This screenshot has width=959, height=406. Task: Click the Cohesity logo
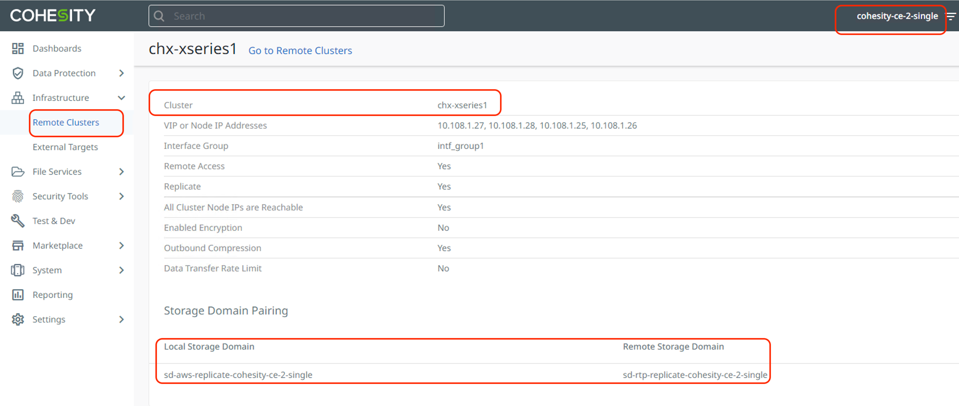tap(53, 15)
